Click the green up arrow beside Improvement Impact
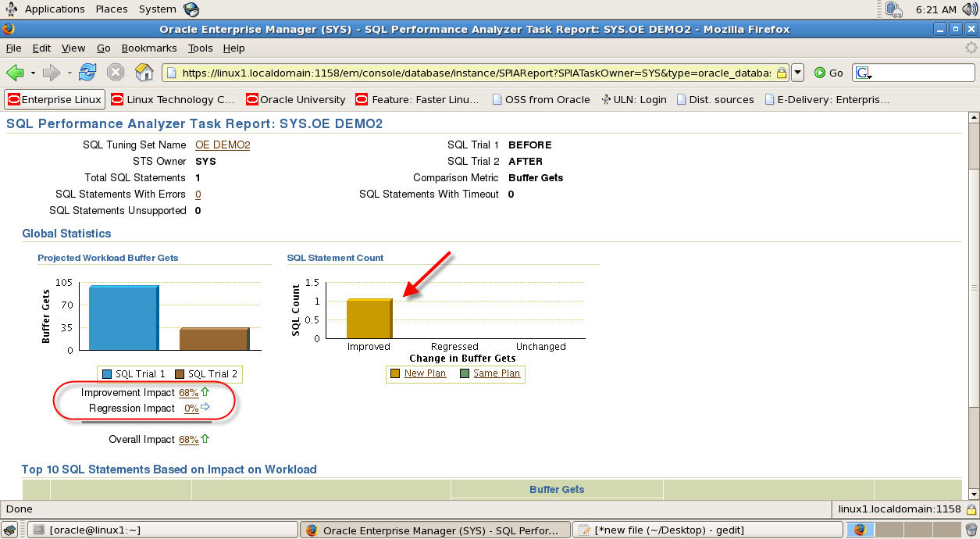This screenshot has width=980, height=539. click(205, 392)
